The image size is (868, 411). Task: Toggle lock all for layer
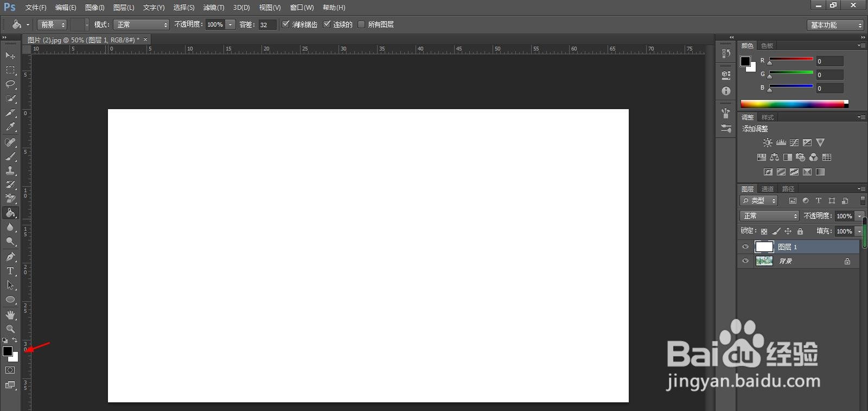pos(800,231)
